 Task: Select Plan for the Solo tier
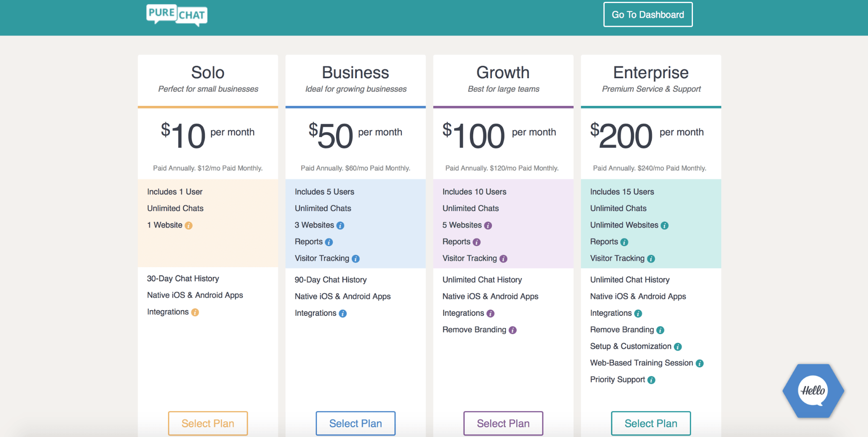[x=208, y=423]
